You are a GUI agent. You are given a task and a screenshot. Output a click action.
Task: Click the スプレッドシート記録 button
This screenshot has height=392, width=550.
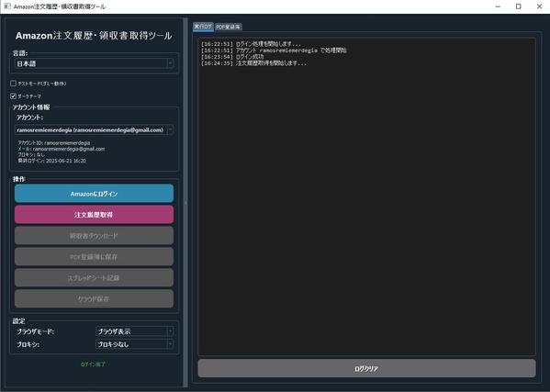(94, 277)
